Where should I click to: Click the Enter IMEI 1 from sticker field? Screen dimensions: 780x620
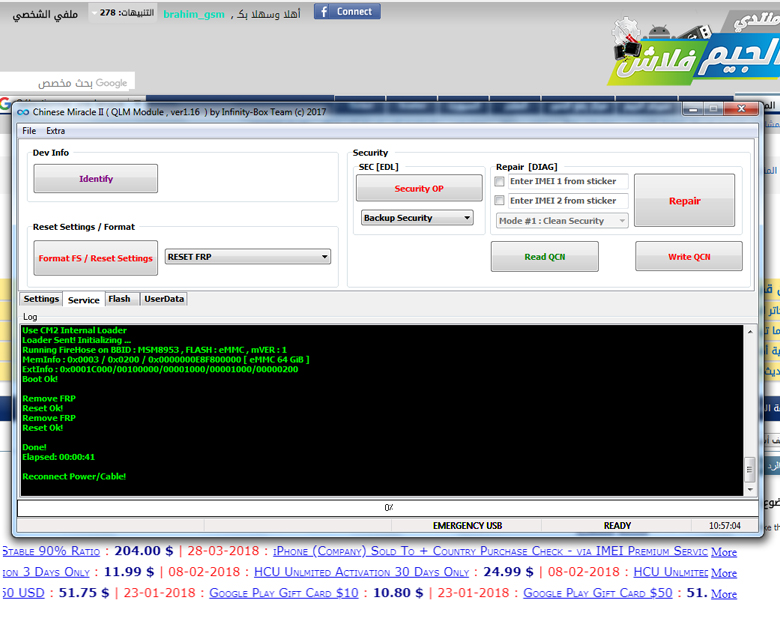pyautogui.click(x=568, y=181)
